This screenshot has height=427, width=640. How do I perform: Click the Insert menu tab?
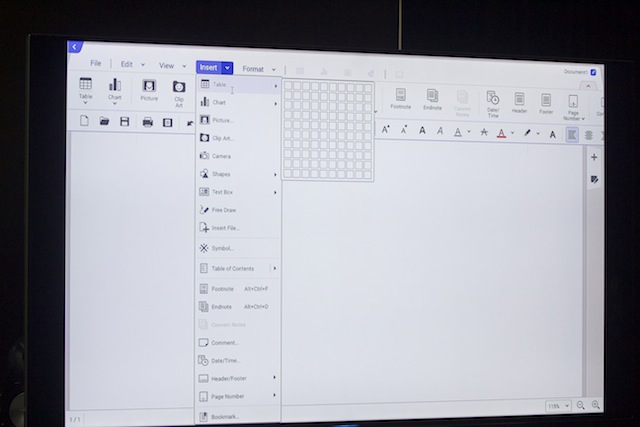209,67
